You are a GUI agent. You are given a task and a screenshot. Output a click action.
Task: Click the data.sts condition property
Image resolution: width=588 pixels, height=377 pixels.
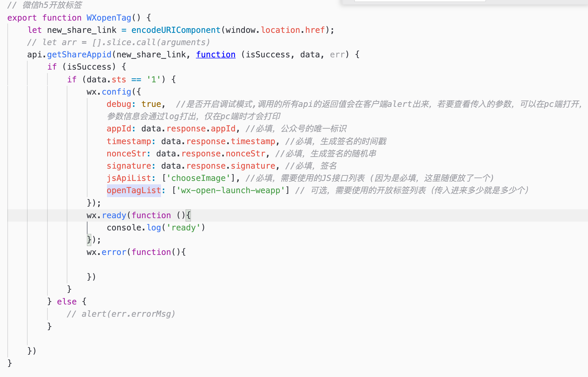click(119, 79)
